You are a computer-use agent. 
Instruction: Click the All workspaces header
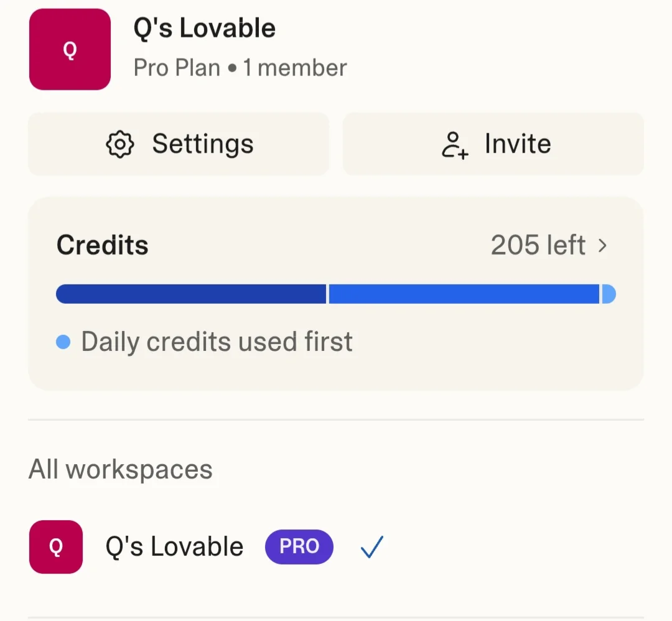[120, 469]
